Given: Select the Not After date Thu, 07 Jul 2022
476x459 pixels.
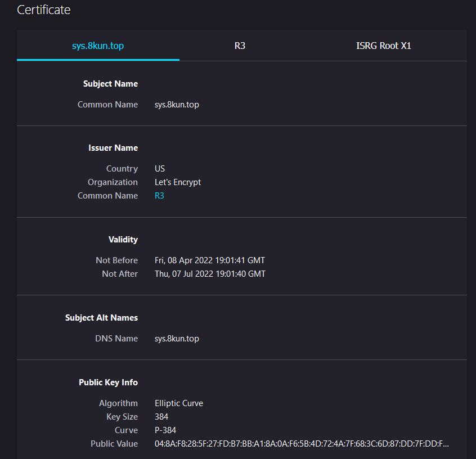Looking at the screenshot, I should [210, 274].
